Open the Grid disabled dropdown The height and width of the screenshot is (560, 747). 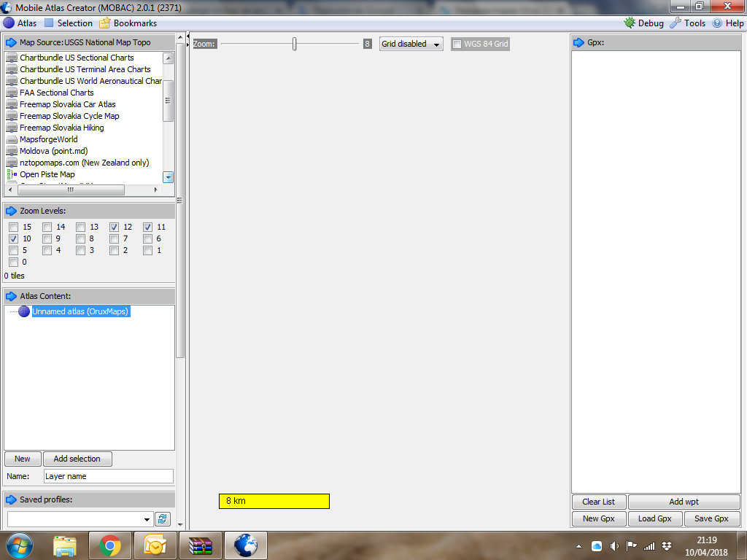411,44
